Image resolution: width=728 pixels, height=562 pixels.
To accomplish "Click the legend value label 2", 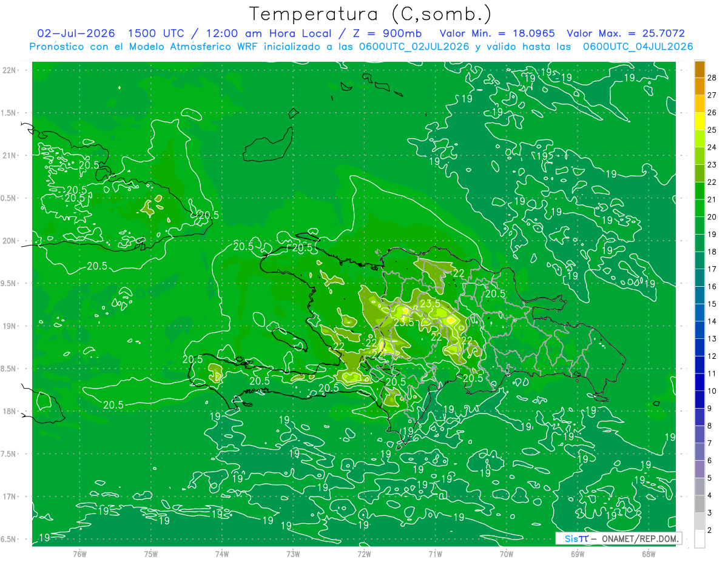I will [x=710, y=530].
